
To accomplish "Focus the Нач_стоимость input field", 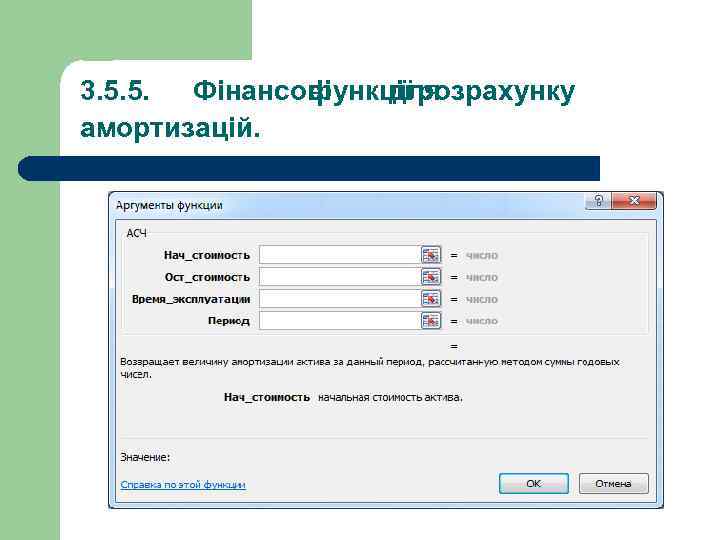I will [340, 255].
